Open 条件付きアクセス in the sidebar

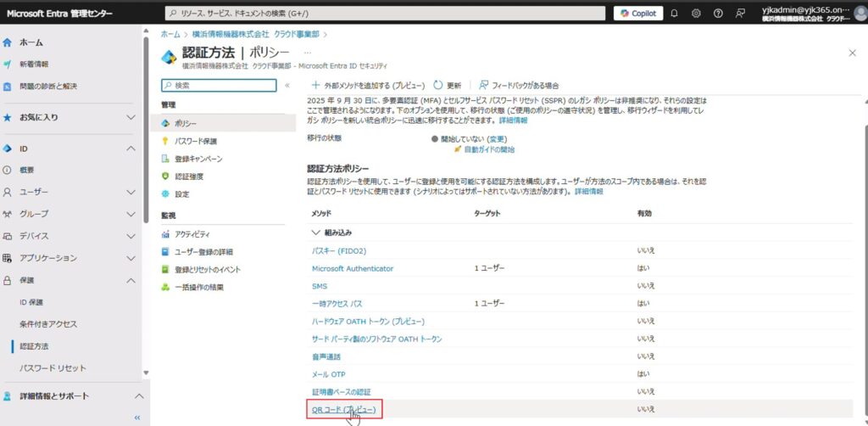(48, 324)
